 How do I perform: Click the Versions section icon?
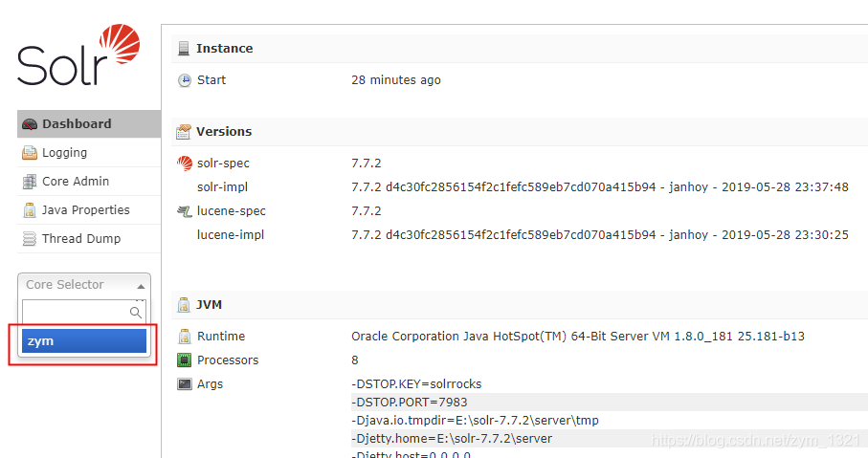(x=184, y=132)
